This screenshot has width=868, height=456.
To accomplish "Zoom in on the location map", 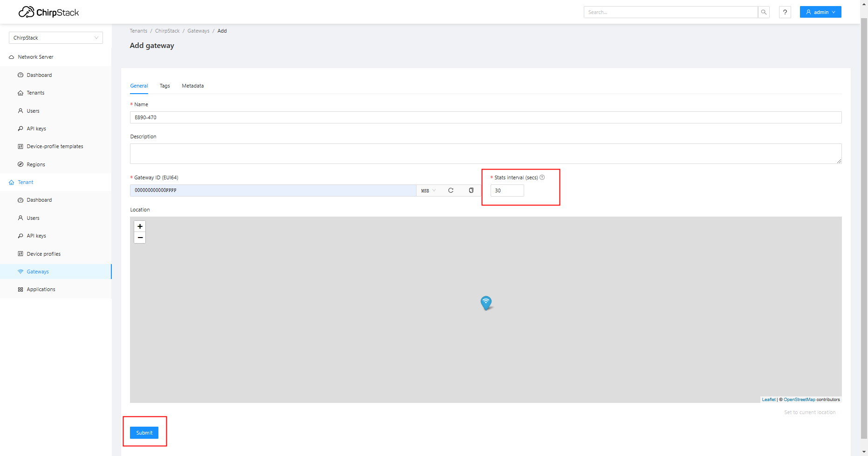I will pyautogui.click(x=140, y=226).
